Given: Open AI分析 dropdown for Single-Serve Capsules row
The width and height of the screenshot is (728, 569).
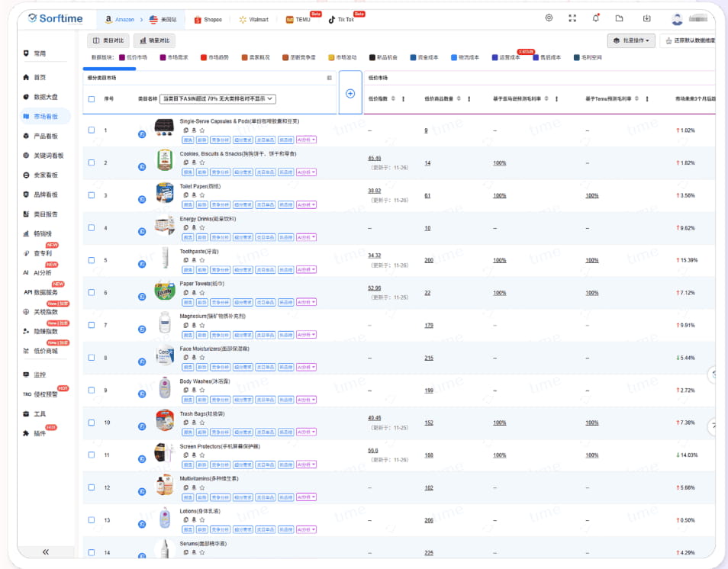Looking at the screenshot, I should 307,140.
